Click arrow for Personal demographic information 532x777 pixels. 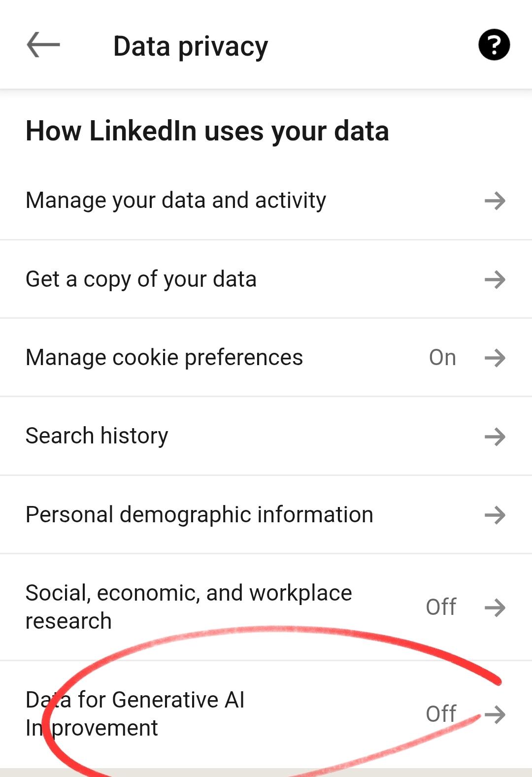coord(495,515)
